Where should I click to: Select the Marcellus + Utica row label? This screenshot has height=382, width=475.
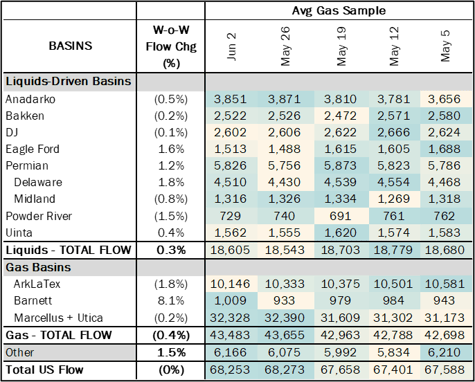(58, 318)
